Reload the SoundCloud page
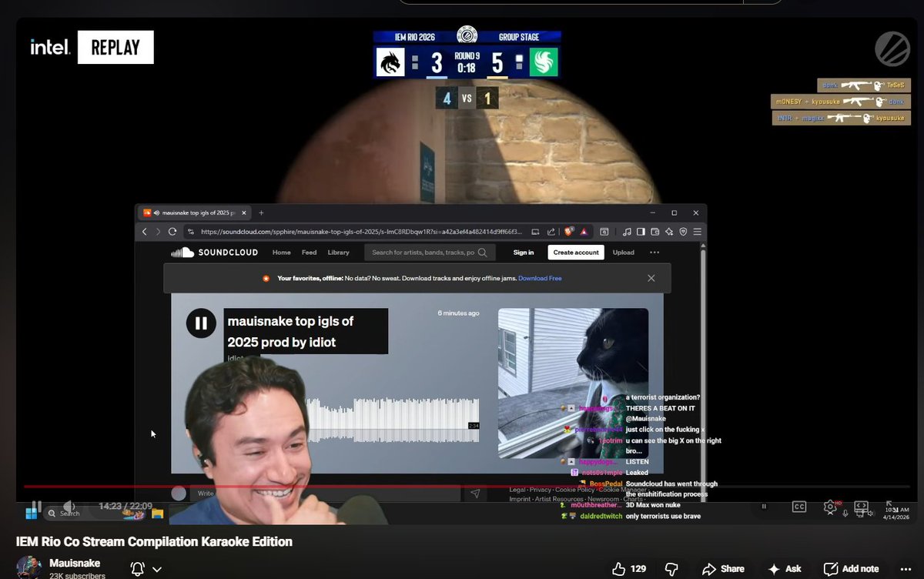The image size is (924, 579). click(x=172, y=231)
